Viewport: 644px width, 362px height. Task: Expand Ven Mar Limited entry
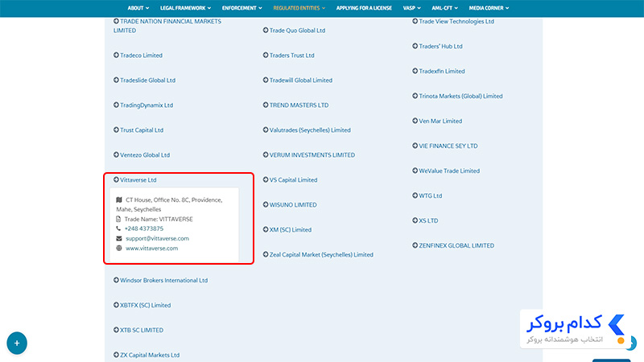coord(437,121)
